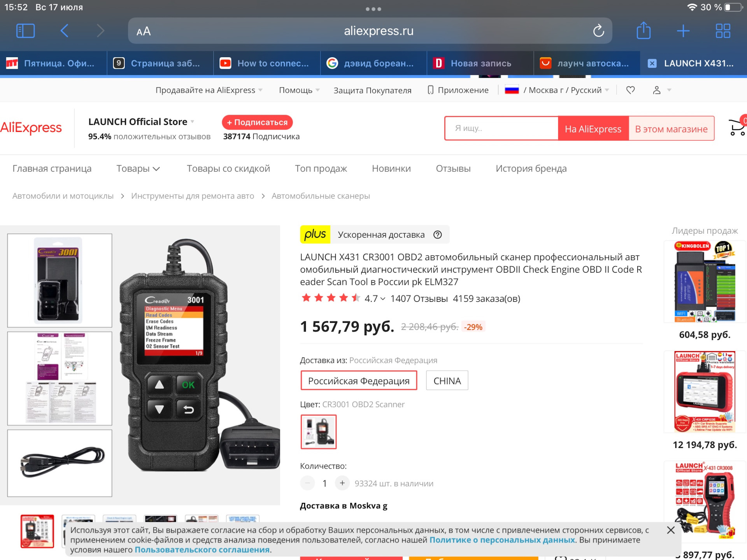This screenshot has height=560, width=747.
Task: Open Защита Покупателя link
Action: click(372, 90)
